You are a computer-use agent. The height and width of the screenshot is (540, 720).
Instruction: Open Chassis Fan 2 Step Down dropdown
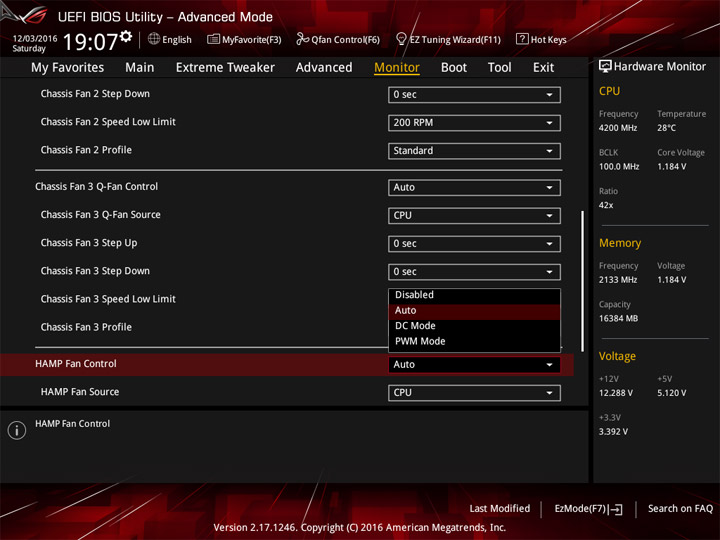click(474, 95)
